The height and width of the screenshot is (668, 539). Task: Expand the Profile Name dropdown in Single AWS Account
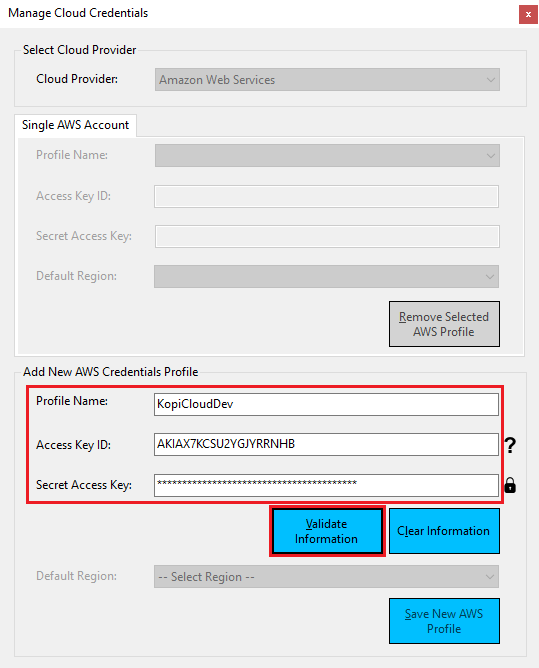coord(327,155)
